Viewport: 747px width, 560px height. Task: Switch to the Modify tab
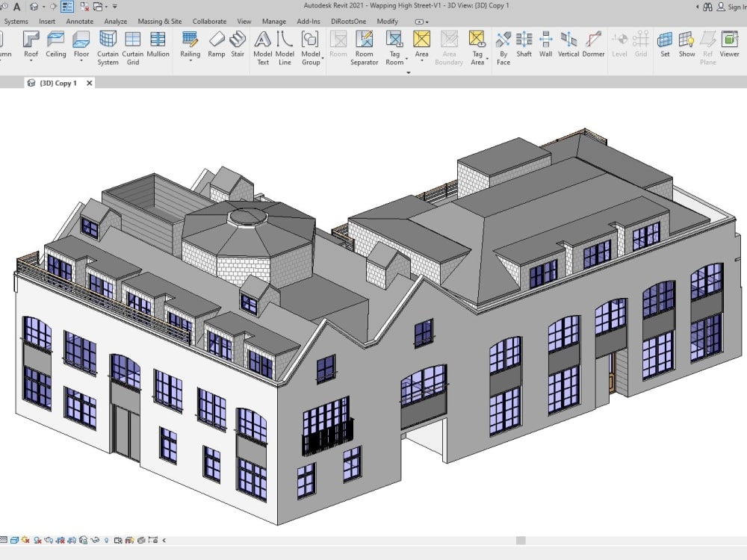pos(387,22)
